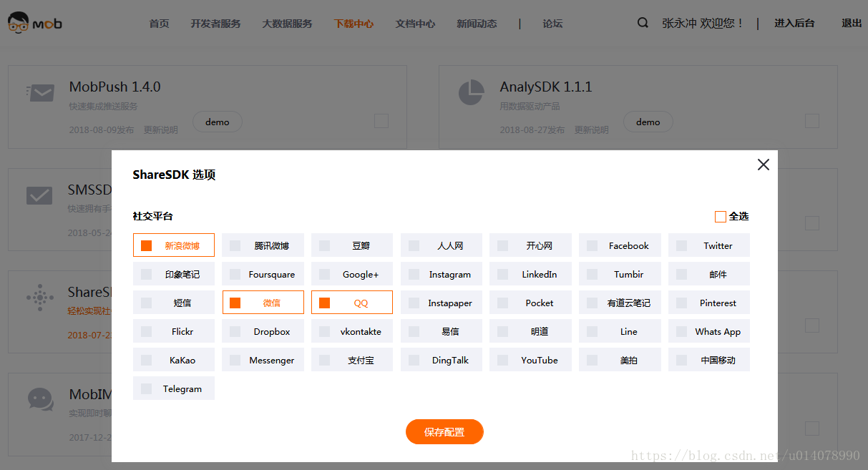Viewport: 868px width, 470px height.
Task: Tick the Dropbox platform
Action: 263,331
